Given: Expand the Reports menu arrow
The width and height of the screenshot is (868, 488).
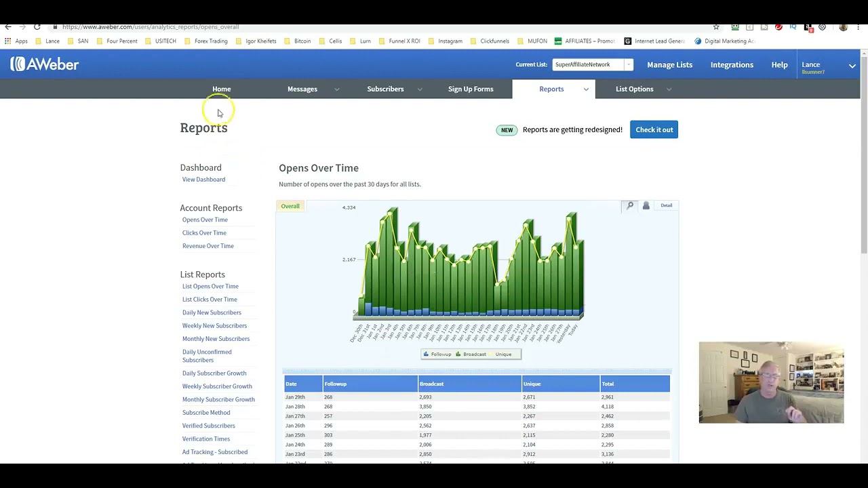Looking at the screenshot, I should (x=586, y=89).
